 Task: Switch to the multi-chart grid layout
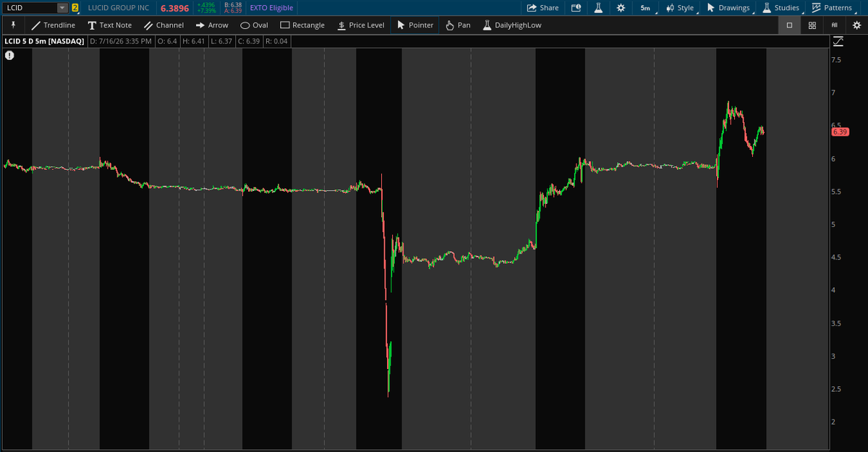(812, 25)
